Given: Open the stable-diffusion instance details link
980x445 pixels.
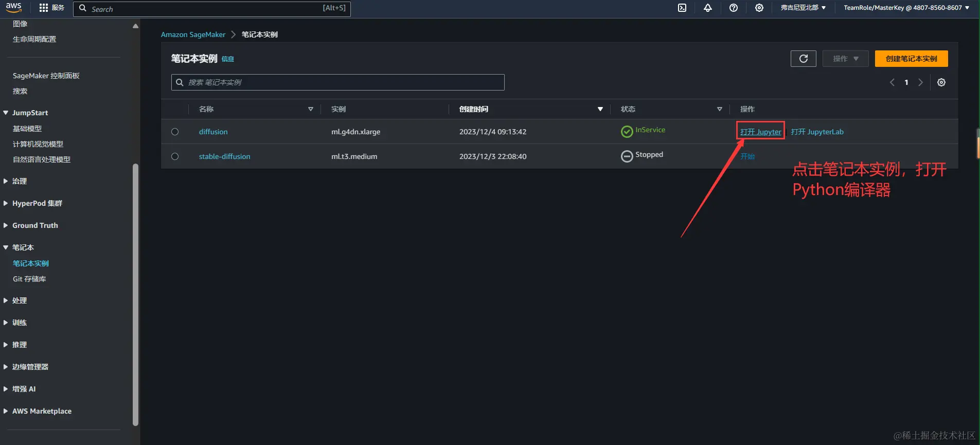Looking at the screenshot, I should (x=225, y=156).
